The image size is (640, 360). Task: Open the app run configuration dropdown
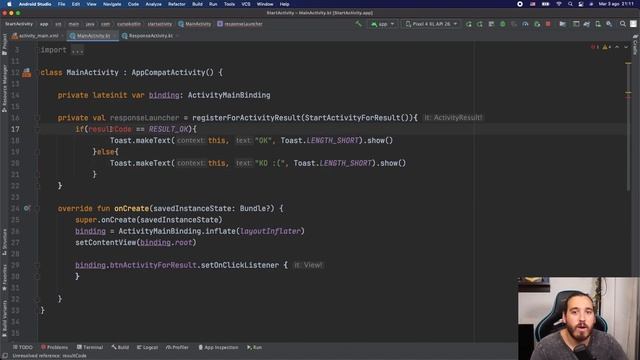point(382,24)
